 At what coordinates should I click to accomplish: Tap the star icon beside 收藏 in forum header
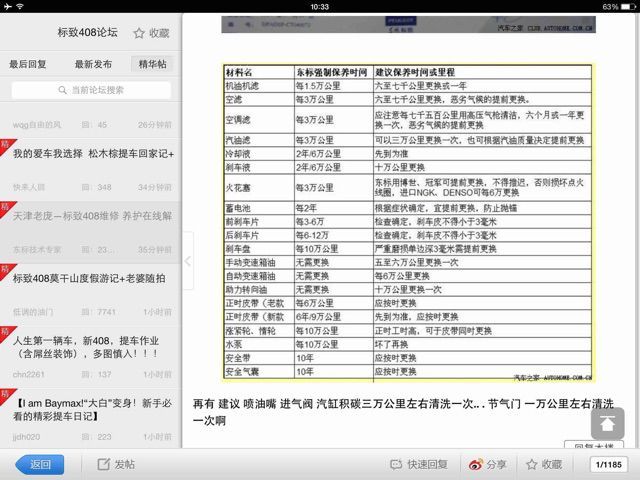click(139, 33)
